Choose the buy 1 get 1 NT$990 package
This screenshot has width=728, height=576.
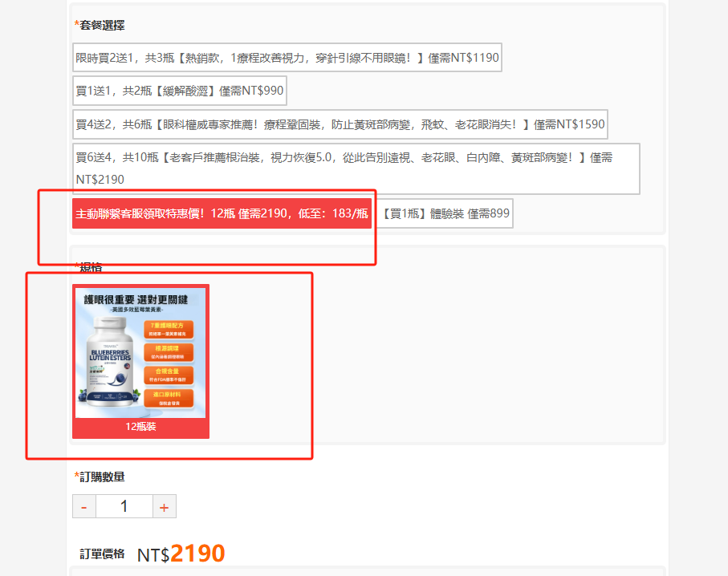coord(179,91)
